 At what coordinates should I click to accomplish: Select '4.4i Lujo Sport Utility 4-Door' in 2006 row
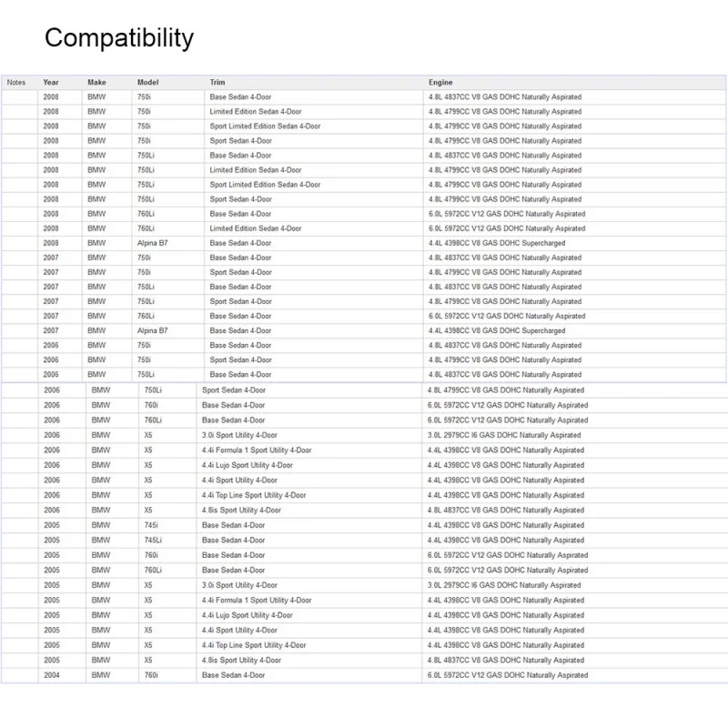(x=248, y=465)
